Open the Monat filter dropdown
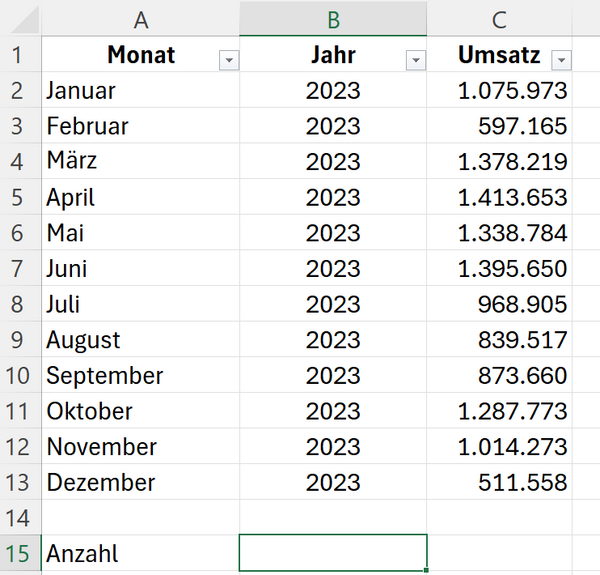The width and height of the screenshot is (600, 575). pyautogui.click(x=229, y=60)
